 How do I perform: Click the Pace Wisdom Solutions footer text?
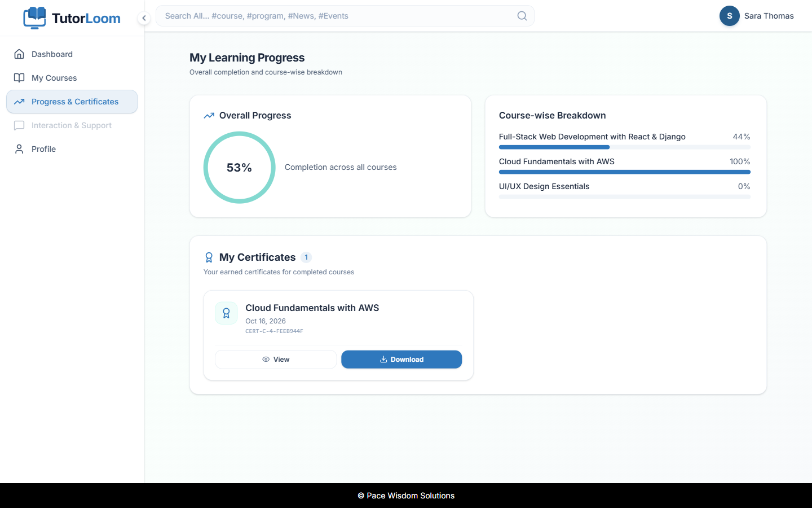coord(406,496)
